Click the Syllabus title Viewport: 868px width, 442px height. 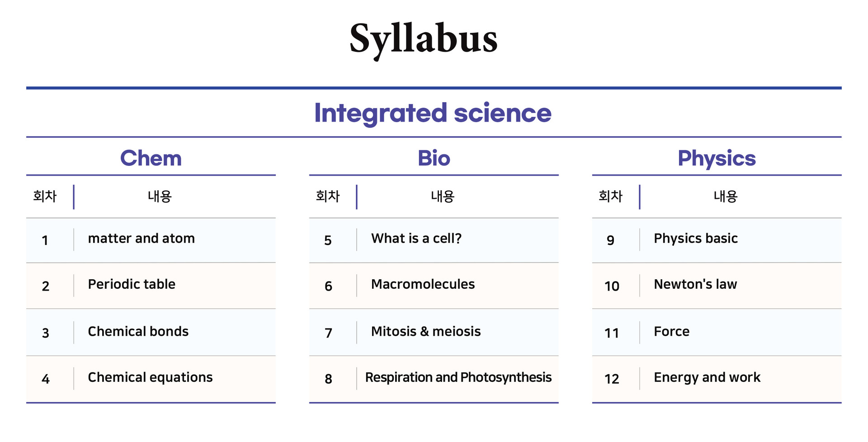423,39
